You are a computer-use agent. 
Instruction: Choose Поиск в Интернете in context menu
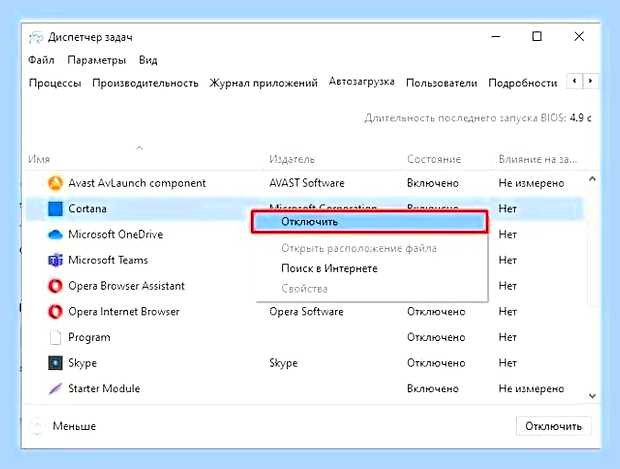pos(329,269)
